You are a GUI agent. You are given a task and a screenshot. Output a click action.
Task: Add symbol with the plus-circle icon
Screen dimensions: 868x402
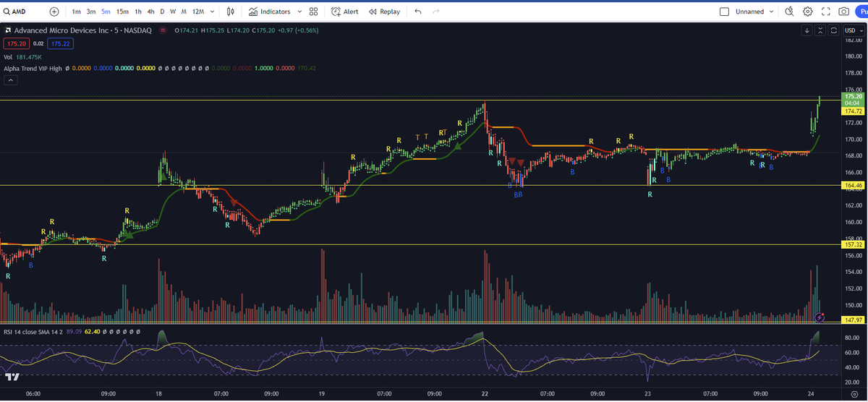click(x=54, y=12)
